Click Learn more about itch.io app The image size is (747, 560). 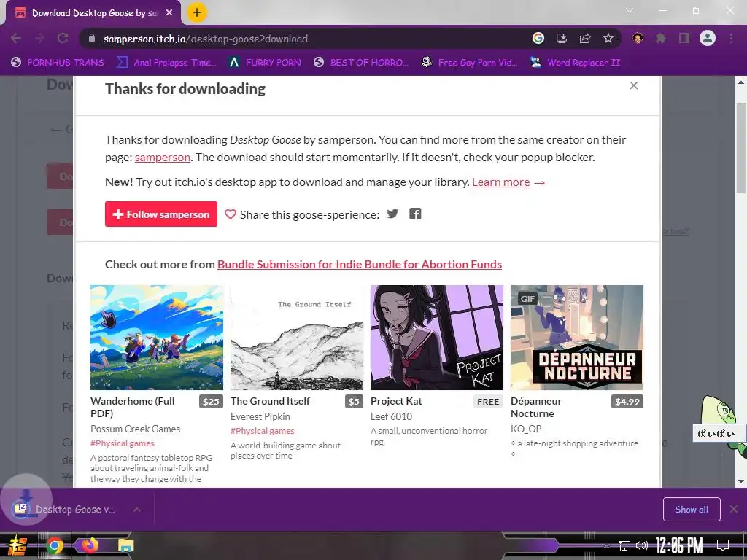(500, 182)
